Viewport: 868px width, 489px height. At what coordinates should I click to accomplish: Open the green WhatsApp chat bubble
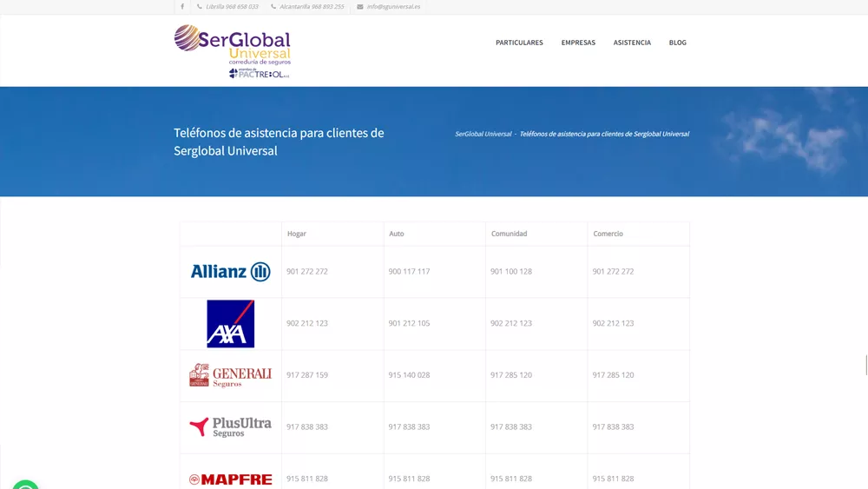tap(25, 485)
